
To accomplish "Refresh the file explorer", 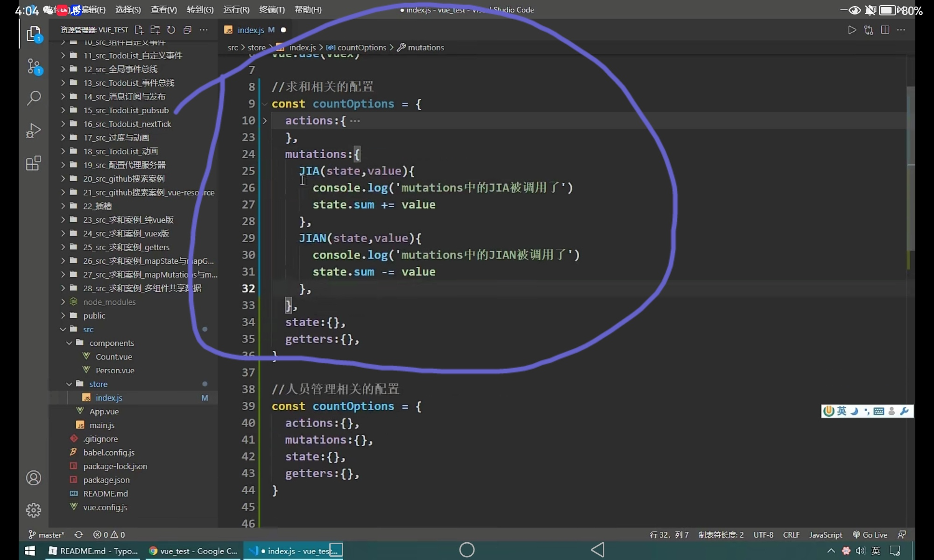I will pyautogui.click(x=171, y=30).
